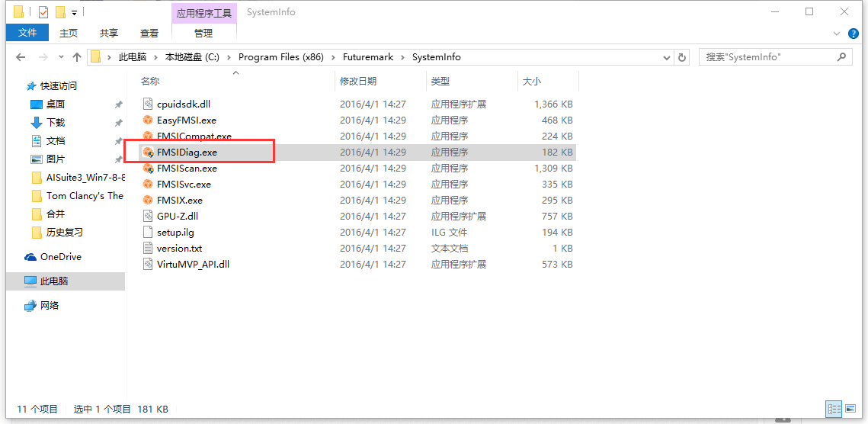Open the 查看 ribbon tab
The height and width of the screenshot is (424, 868).
pyautogui.click(x=149, y=34)
